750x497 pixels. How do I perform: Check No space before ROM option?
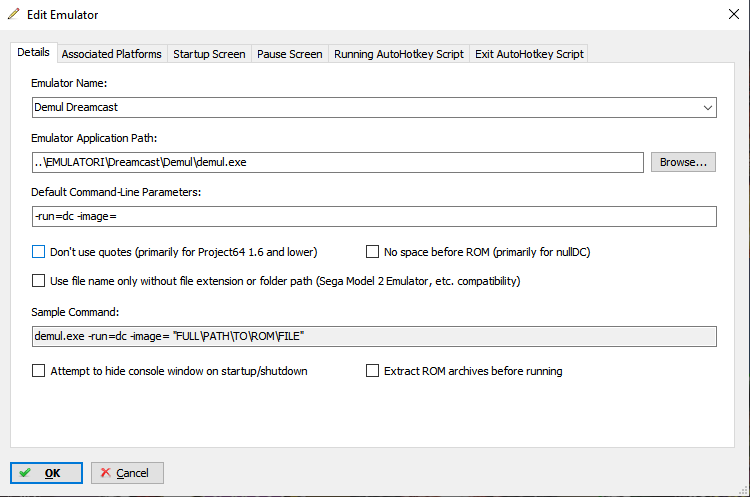click(372, 252)
